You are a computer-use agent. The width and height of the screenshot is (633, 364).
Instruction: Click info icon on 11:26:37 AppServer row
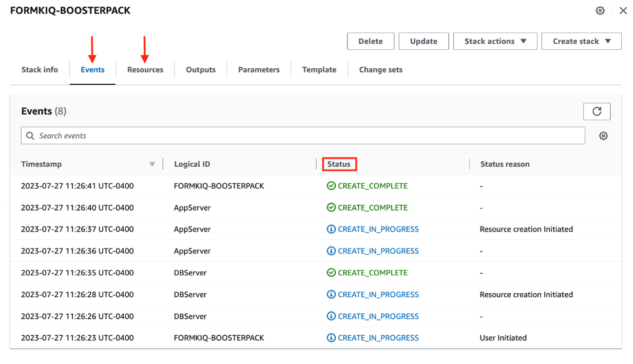331,229
